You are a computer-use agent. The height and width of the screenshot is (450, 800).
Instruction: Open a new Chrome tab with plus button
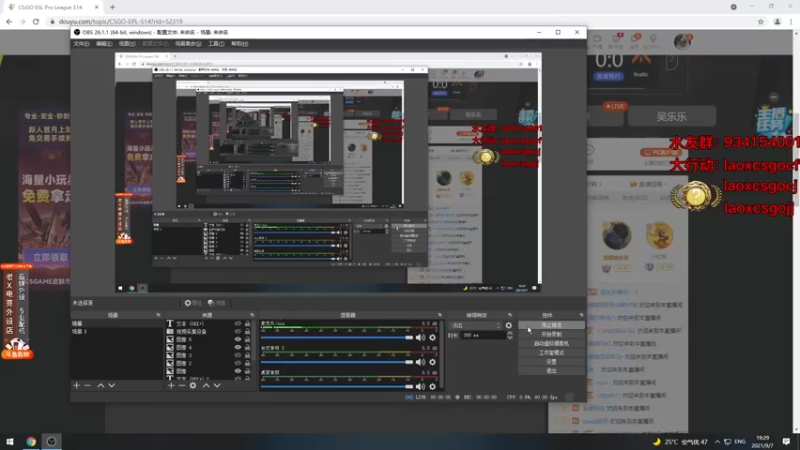112,7
